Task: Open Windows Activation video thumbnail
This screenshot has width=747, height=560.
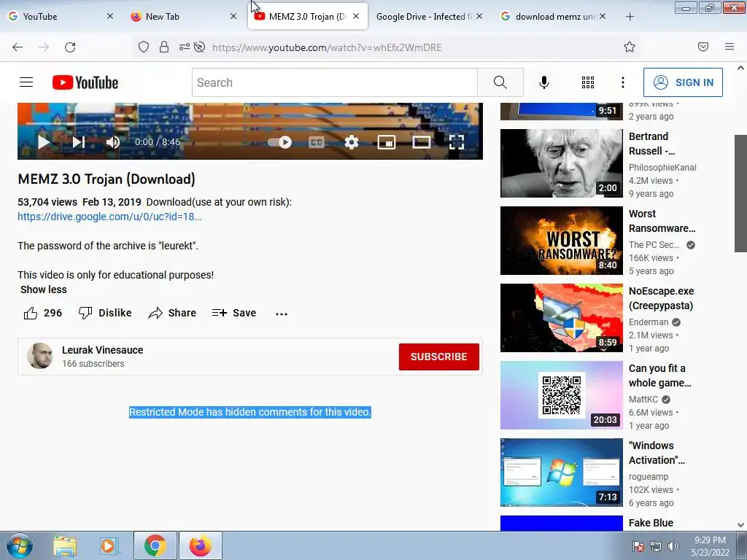Action: 561,472
